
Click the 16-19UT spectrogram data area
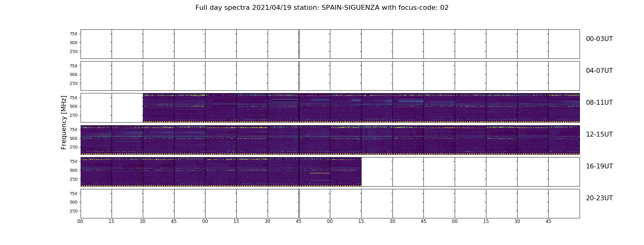pyautogui.click(x=221, y=172)
